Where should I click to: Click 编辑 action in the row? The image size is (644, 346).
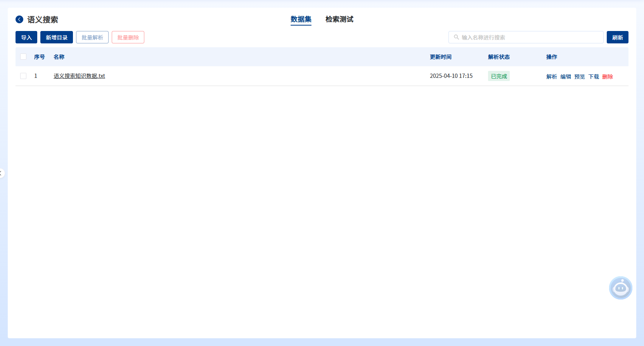pos(565,77)
